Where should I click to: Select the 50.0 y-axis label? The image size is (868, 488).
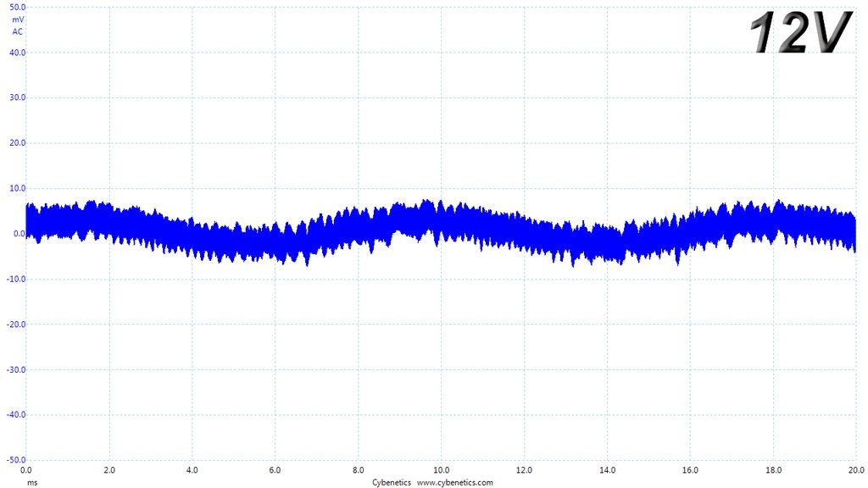17,7
